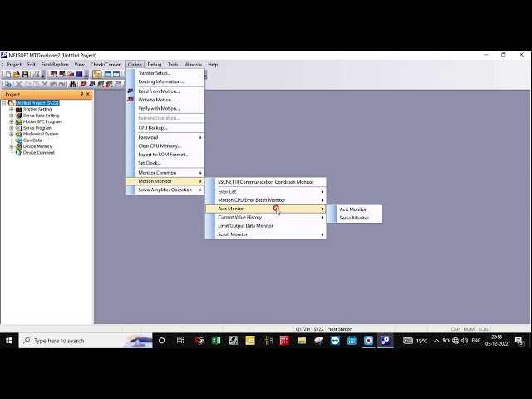Click the blue square toolbar icon

point(80,74)
